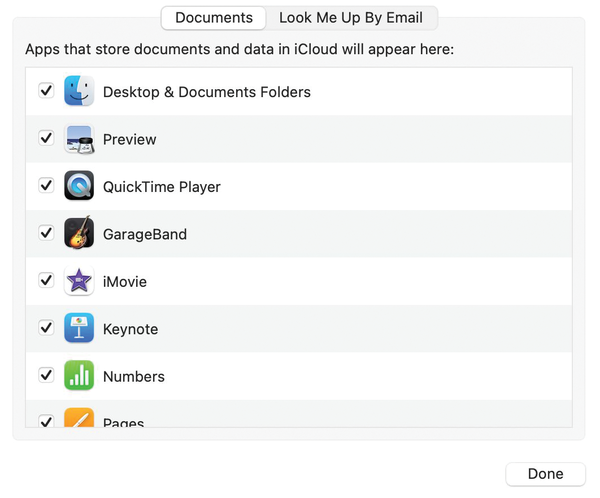Select the 'Pages' row label
600x498 pixels.
pyautogui.click(x=123, y=422)
